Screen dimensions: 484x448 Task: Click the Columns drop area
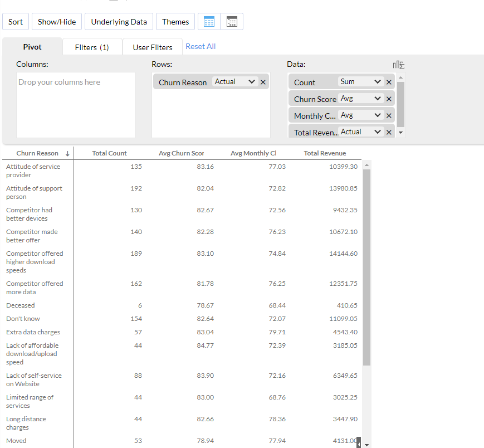(76, 105)
